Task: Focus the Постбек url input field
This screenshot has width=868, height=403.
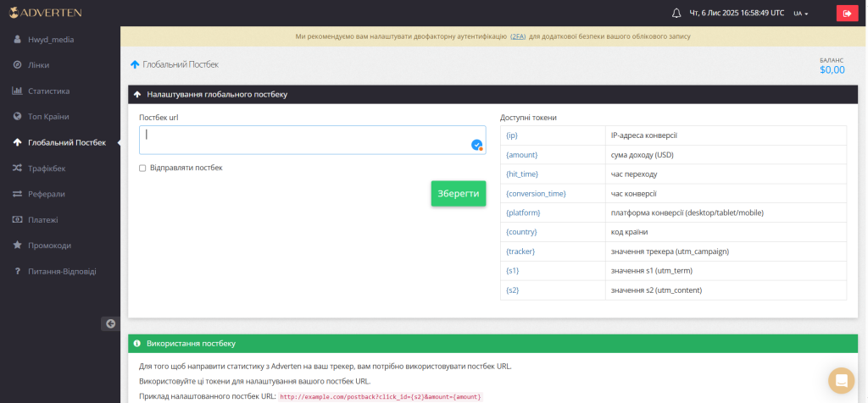Action: tap(305, 140)
